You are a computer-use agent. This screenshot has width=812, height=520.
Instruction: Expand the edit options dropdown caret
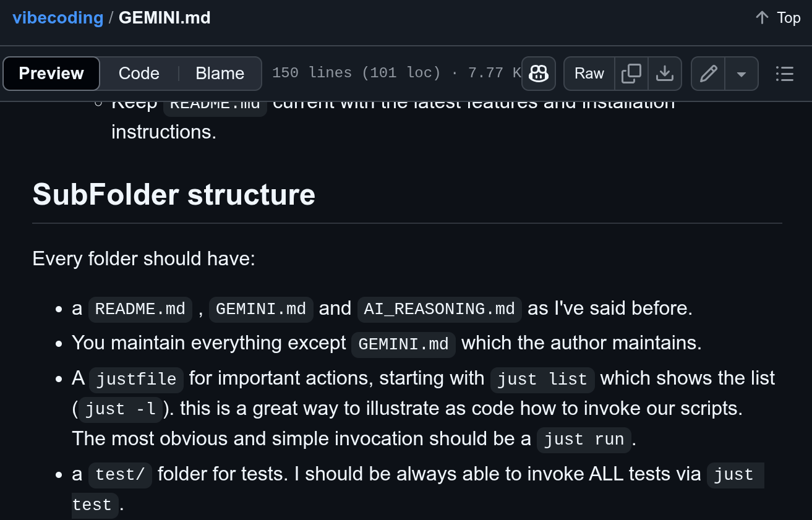point(741,74)
